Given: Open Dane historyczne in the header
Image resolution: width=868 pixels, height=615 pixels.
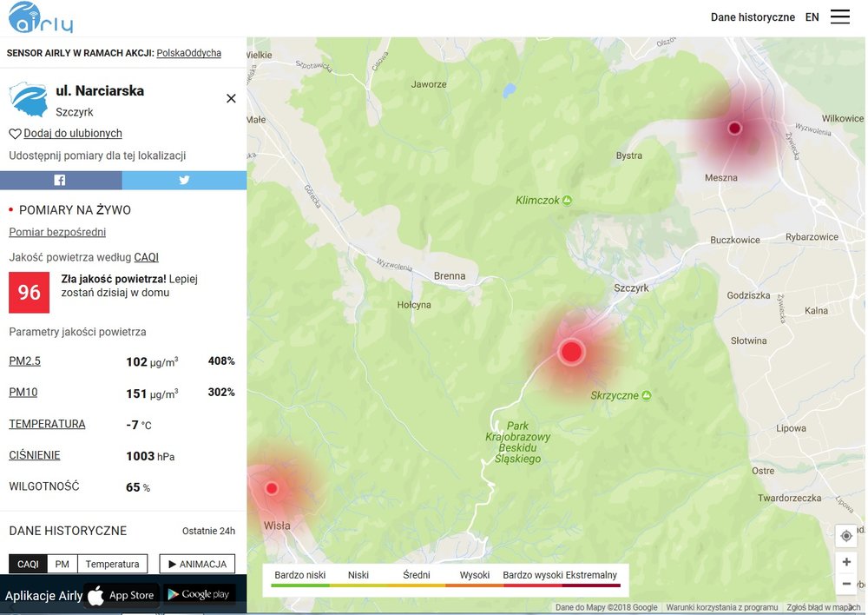Looking at the screenshot, I should coord(753,17).
